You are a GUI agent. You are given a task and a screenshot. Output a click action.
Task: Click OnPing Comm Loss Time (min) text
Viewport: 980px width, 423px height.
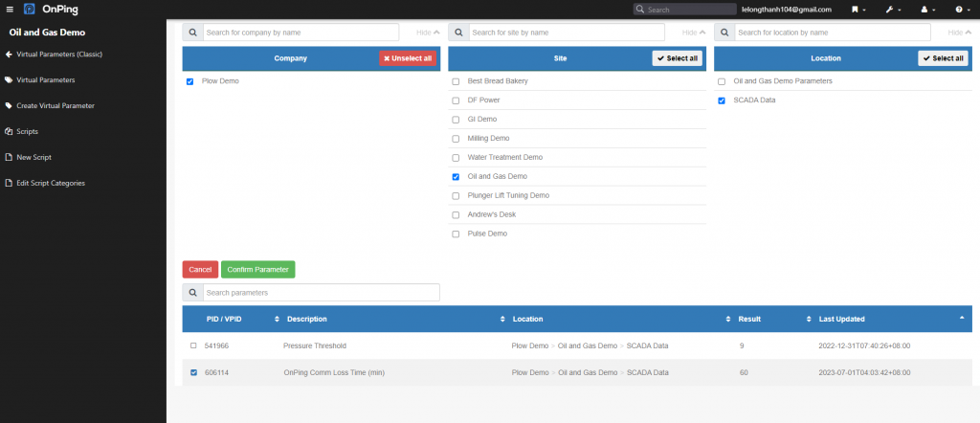pyautogui.click(x=334, y=372)
